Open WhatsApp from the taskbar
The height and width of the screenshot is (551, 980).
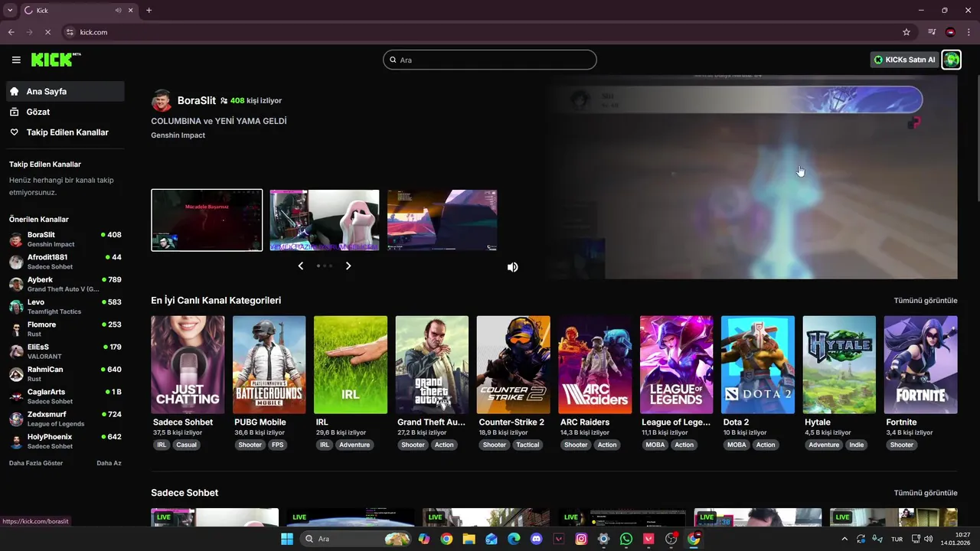click(626, 539)
